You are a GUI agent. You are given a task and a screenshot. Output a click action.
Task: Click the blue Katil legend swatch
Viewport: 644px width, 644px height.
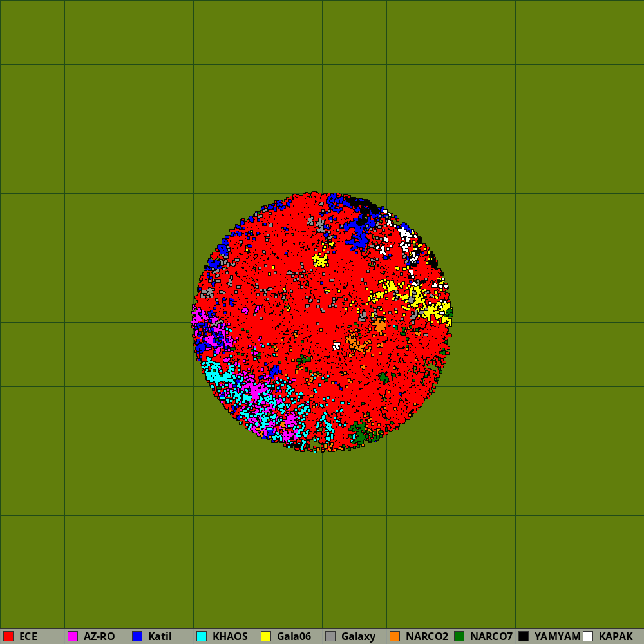click(137, 636)
